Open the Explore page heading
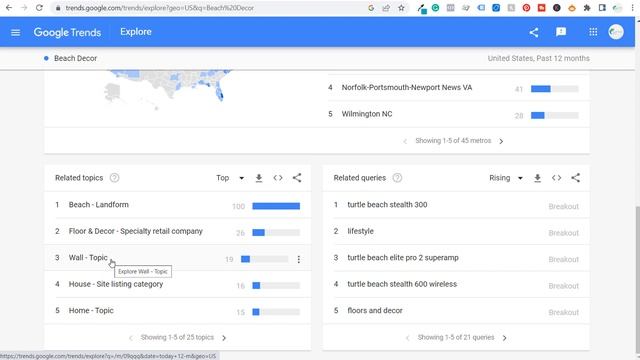Screen dimensions: 640x360 [x=136, y=32]
